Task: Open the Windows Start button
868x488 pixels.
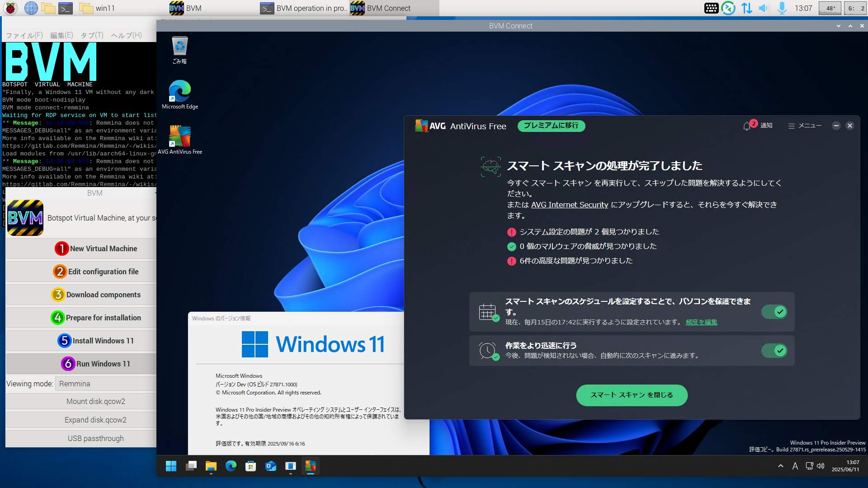Action: (171, 466)
